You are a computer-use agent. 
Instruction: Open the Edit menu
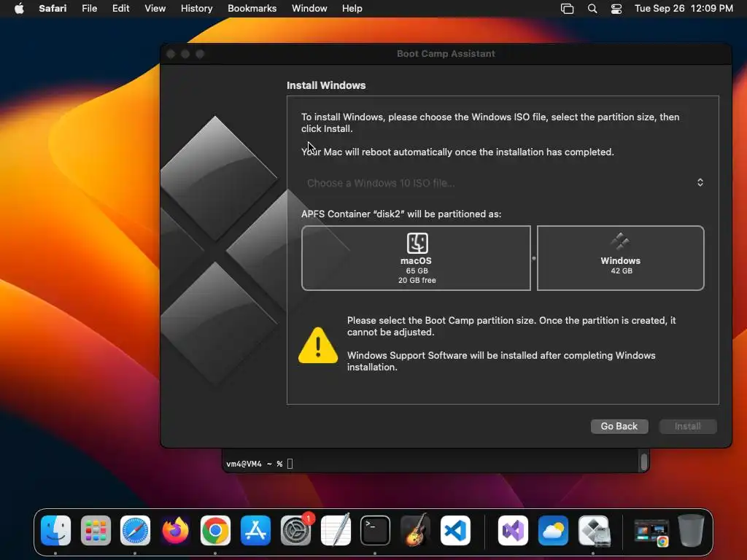120,9
